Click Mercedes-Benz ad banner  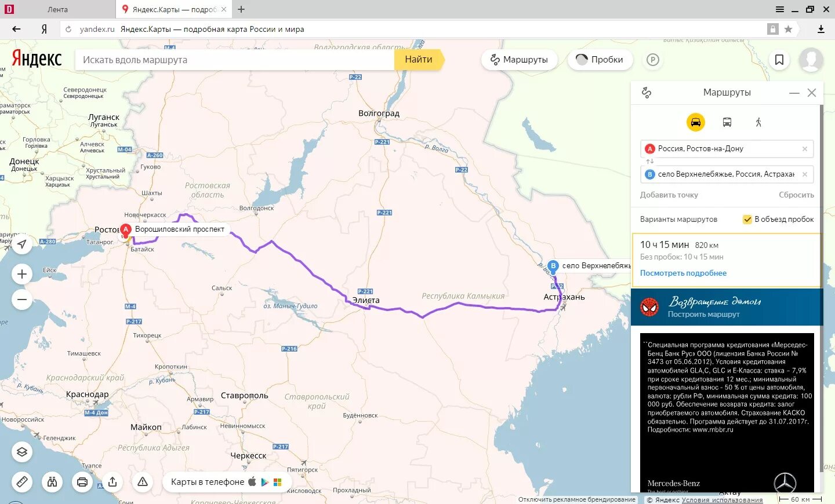tap(727, 414)
